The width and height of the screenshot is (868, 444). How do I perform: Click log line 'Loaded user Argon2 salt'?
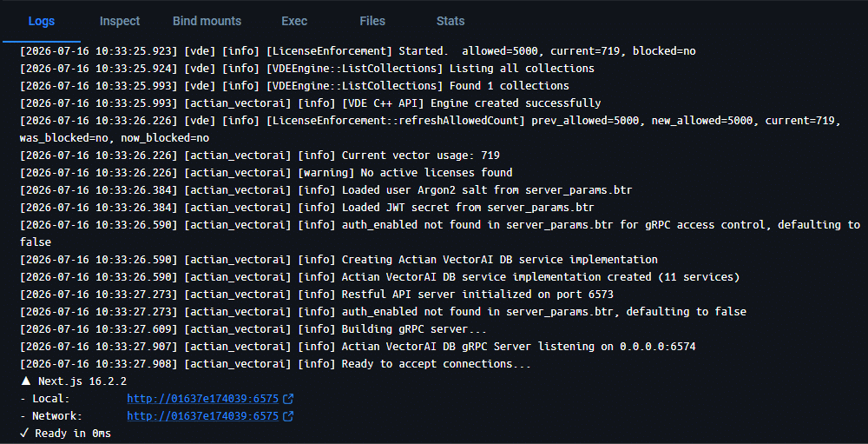(326, 190)
